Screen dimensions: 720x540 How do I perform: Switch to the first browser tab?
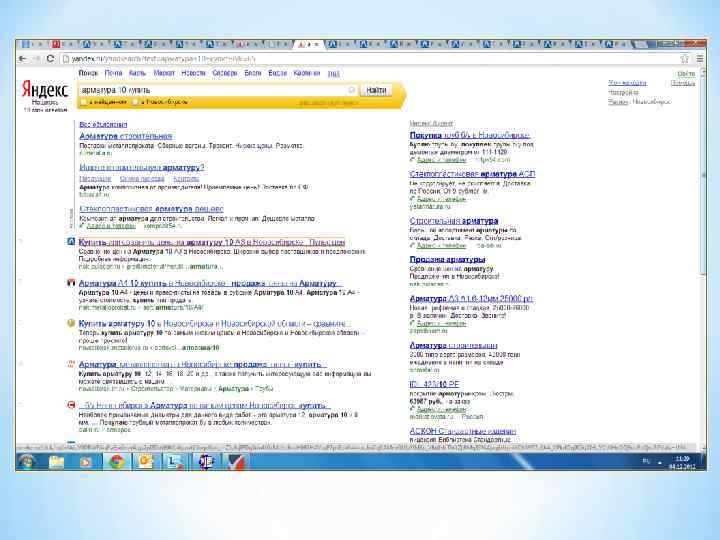(x=33, y=44)
